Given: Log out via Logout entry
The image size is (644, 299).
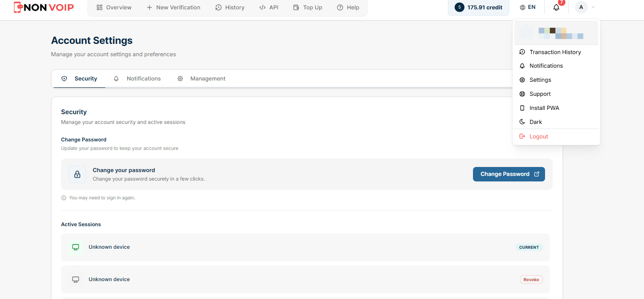Looking at the screenshot, I should [556, 136].
